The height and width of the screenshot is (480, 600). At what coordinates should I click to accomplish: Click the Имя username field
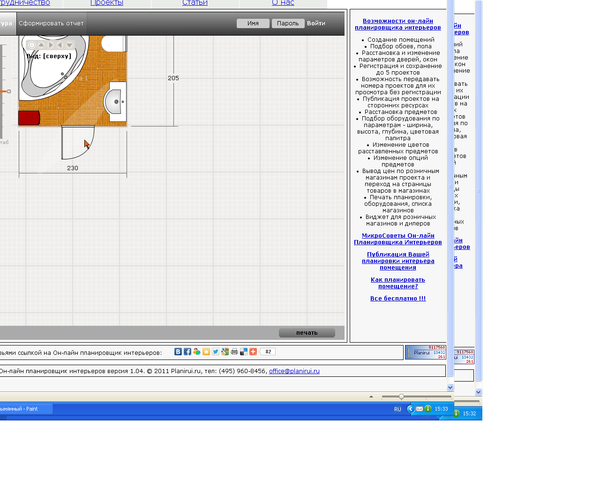pyautogui.click(x=253, y=23)
